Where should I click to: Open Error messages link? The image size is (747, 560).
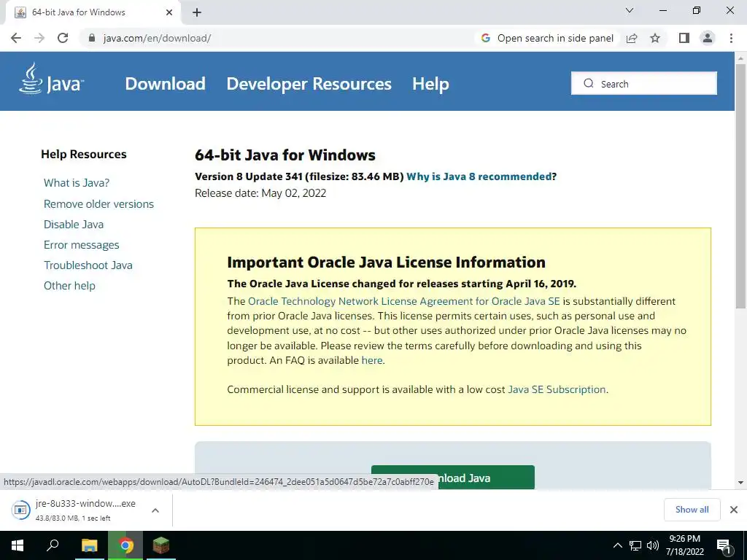(82, 245)
